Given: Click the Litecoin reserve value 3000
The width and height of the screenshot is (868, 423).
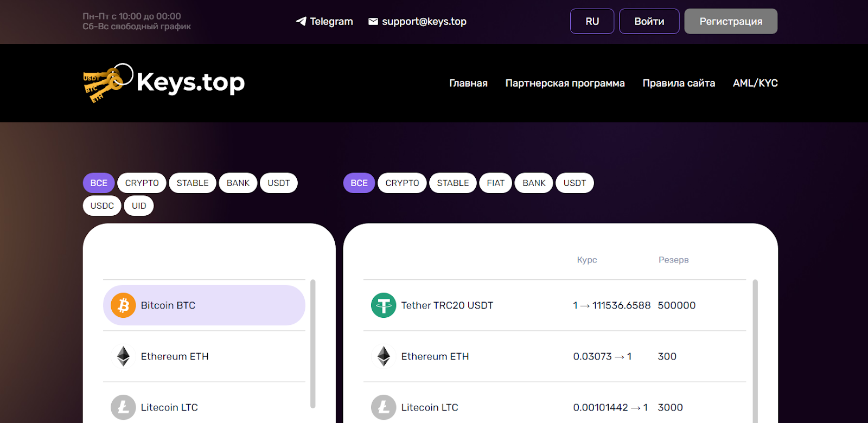Looking at the screenshot, I should point(671,407).
